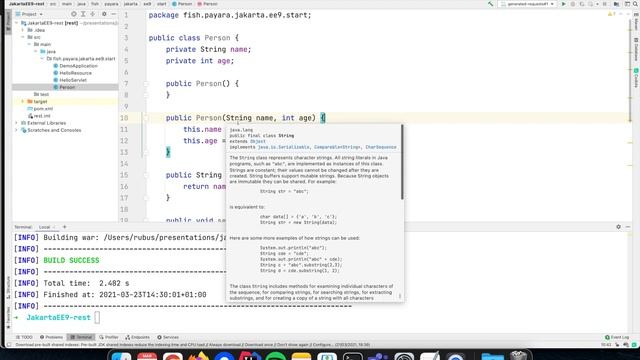Expand External Libraries node
Screen dimensions: 640x360
tap(17, 123)
